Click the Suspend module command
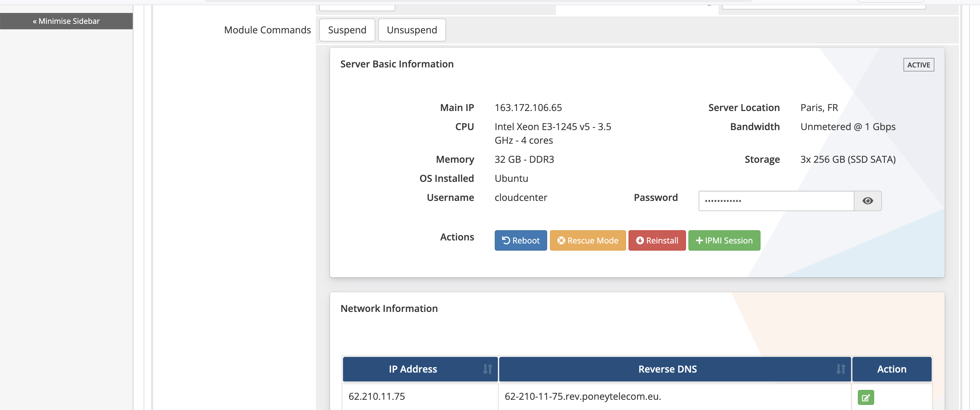The width and height of the screenshot is (980, 410). click(347, 30)
